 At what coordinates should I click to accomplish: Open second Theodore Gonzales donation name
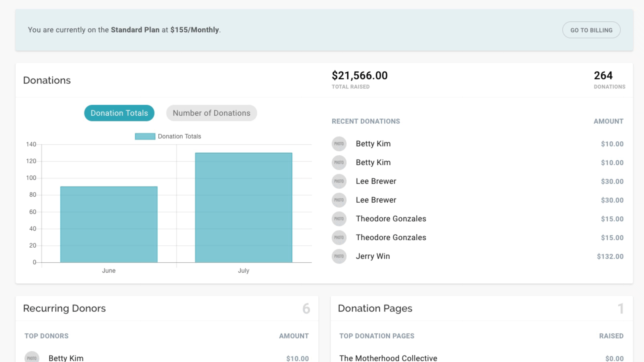point(391,238)
